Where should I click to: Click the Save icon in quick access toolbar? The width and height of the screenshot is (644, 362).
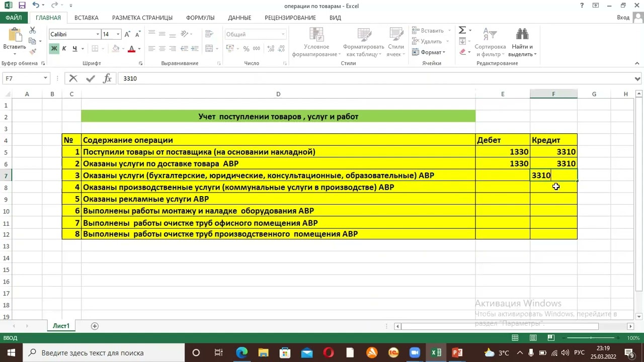pos(22,6)
